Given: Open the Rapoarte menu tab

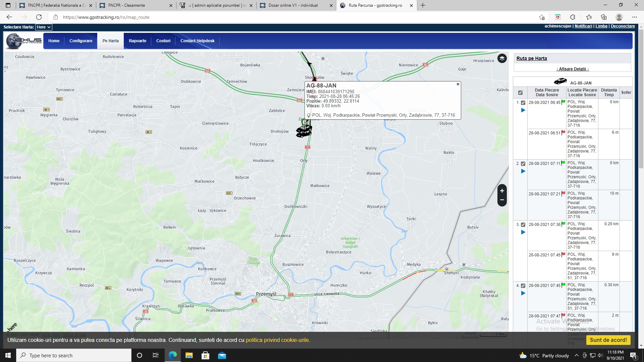Looking at the screenshot, I should [138, 41].
